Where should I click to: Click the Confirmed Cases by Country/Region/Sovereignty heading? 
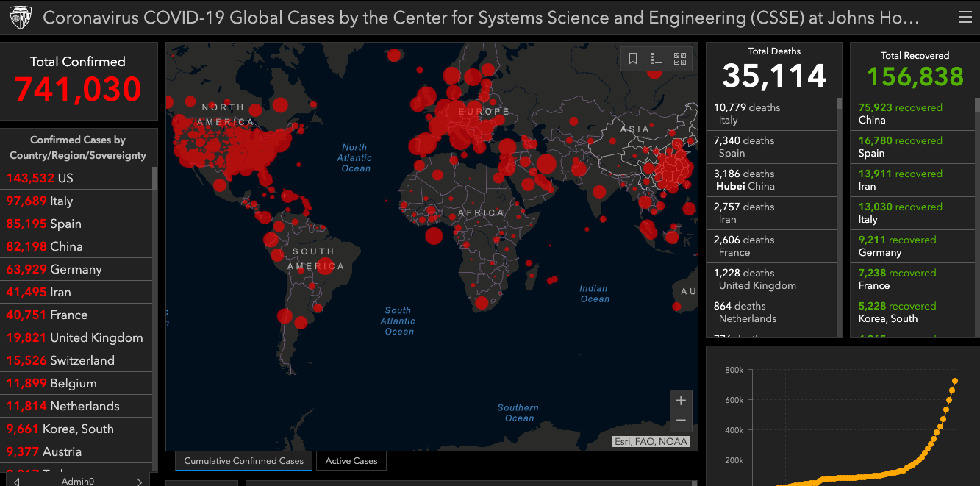78,148
